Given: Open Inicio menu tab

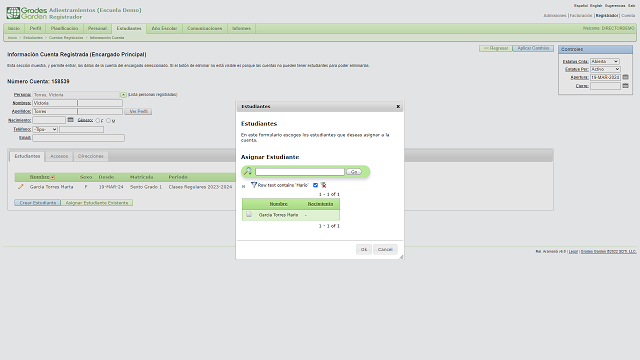Looking at the screenshot, I should (x=14, y=28).
